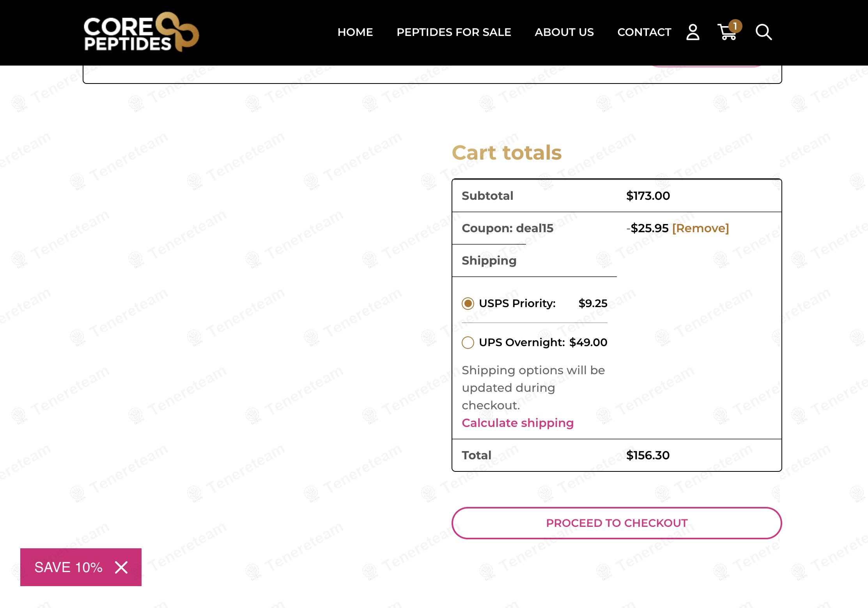Expand Calculate shipping link
868x608 pixels.
tap(517, 423)
